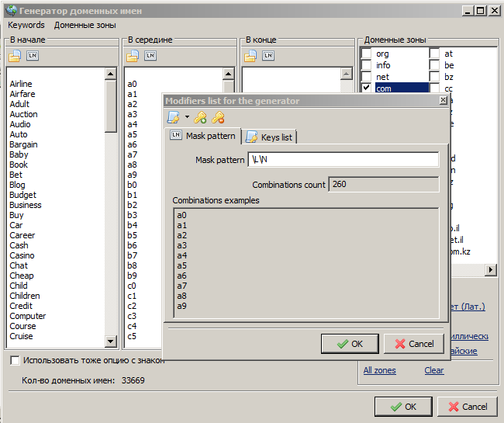This screenshot has width=504, height=423.
Task: Tick the net domain zone checkbox
Action: [366, 77]
